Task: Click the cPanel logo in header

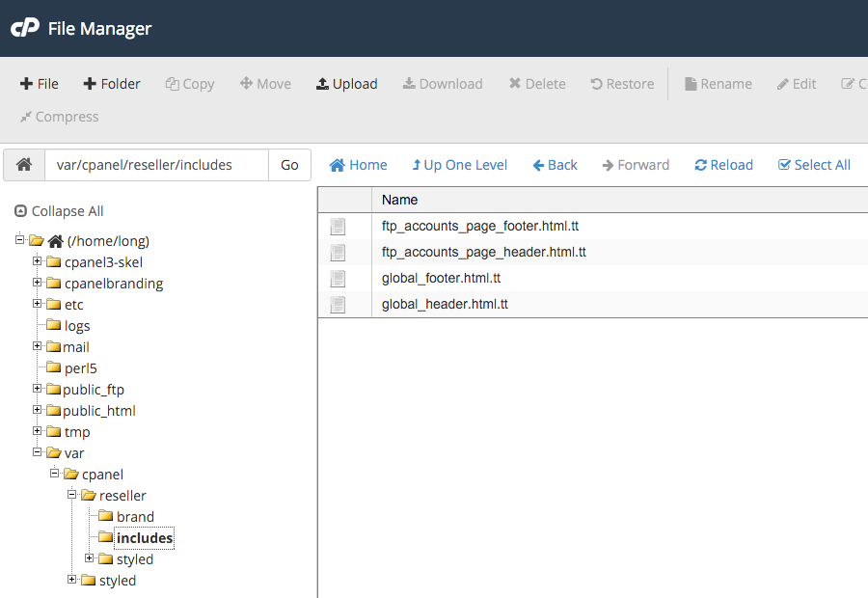Action: [25, 29]
